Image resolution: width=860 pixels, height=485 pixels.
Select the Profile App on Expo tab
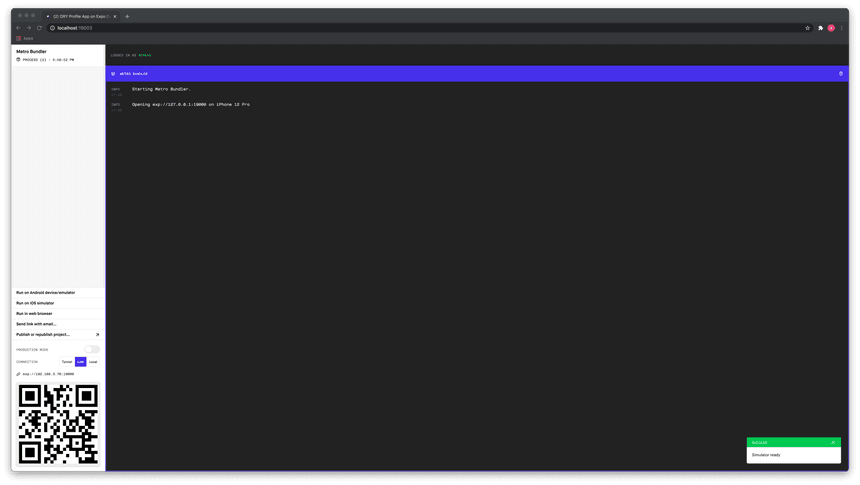click(81, 16)
